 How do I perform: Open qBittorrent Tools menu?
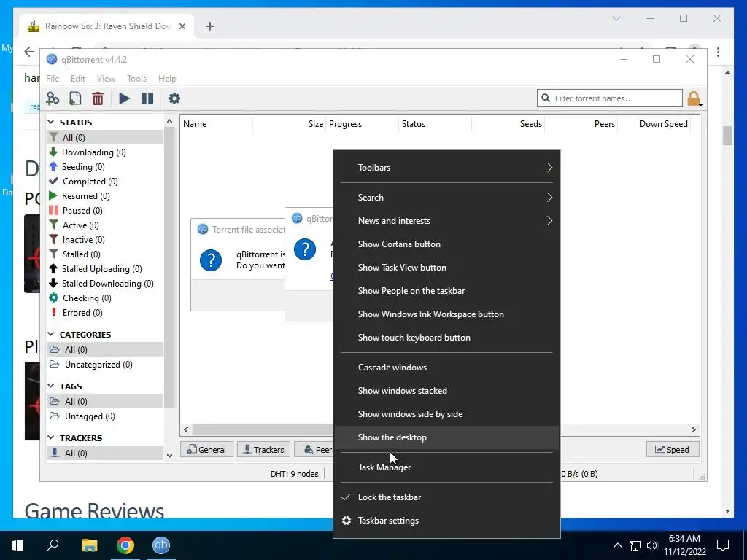coord(136,79)
